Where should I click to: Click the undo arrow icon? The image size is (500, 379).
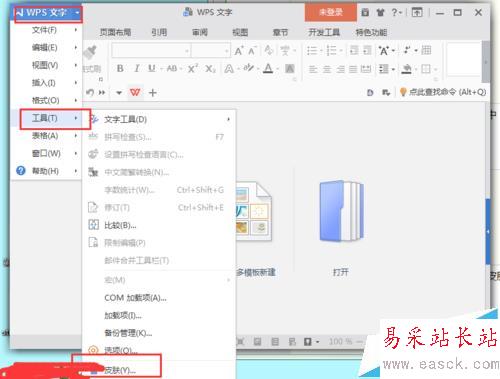90,92
